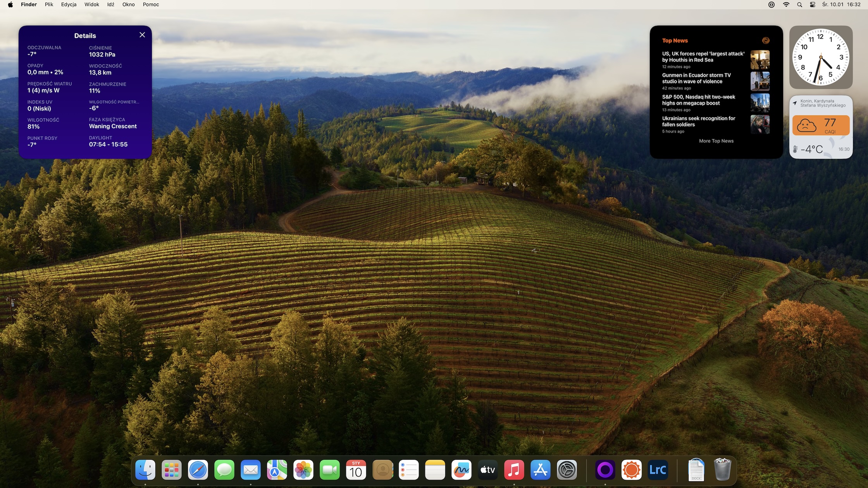This screenshot has width=868, height=488.
Task: Open Launchpad from the Dock
Action: tap(171, 470)
